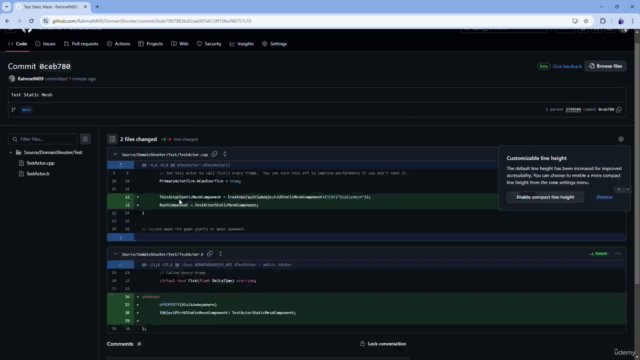The height and width of the screenshot is (360, 640).
Task: Click the Source/DomainShooter/Test/TestActor.cpp header path
Action: tap(165, 155)
